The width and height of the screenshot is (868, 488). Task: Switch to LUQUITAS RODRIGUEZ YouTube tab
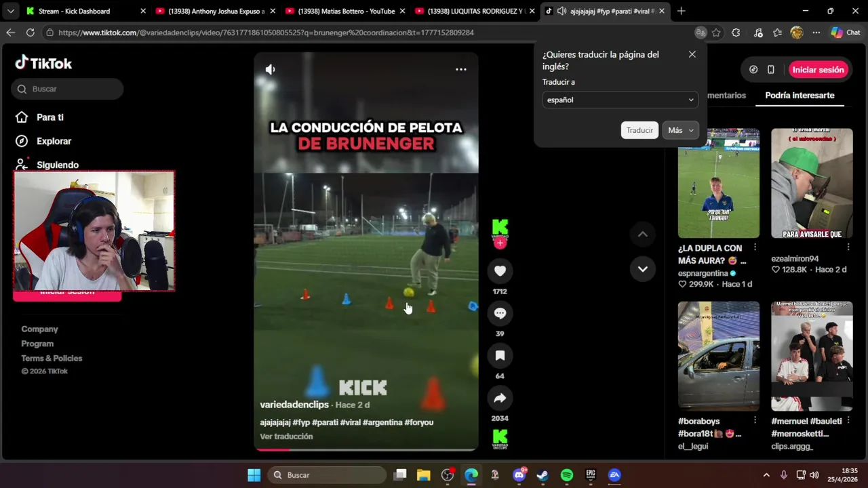click(475, 11)
